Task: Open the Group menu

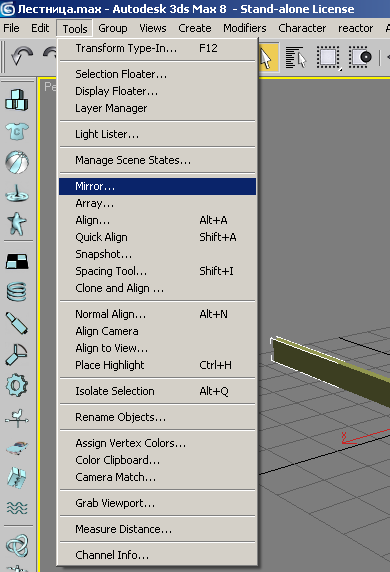Action: click(x=113, y=28)
